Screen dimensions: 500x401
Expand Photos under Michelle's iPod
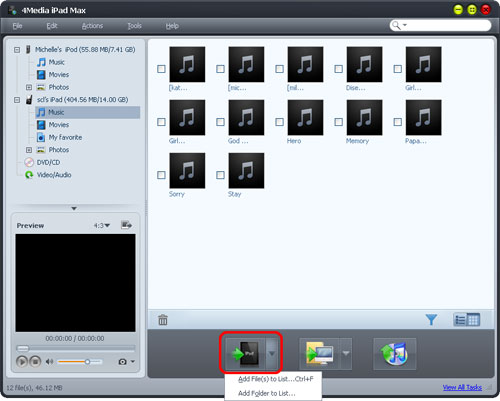pyautogui.click(x=29, y=87)
